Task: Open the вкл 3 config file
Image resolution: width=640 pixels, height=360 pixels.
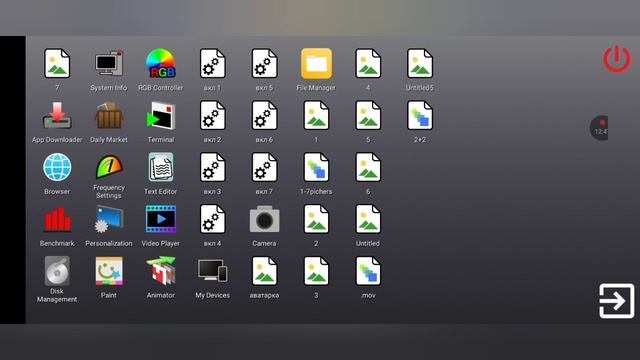Action: [x=213, y=167]
